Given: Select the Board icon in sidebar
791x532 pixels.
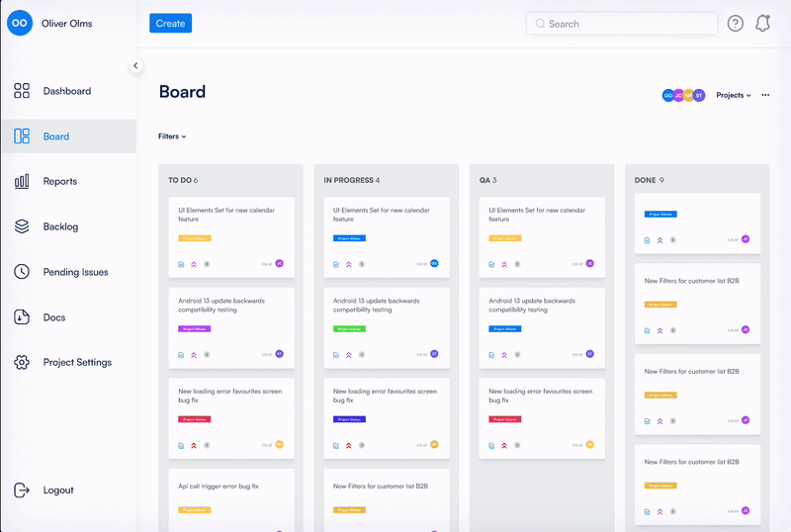Looking at the screenshot, I should [22, 136].
